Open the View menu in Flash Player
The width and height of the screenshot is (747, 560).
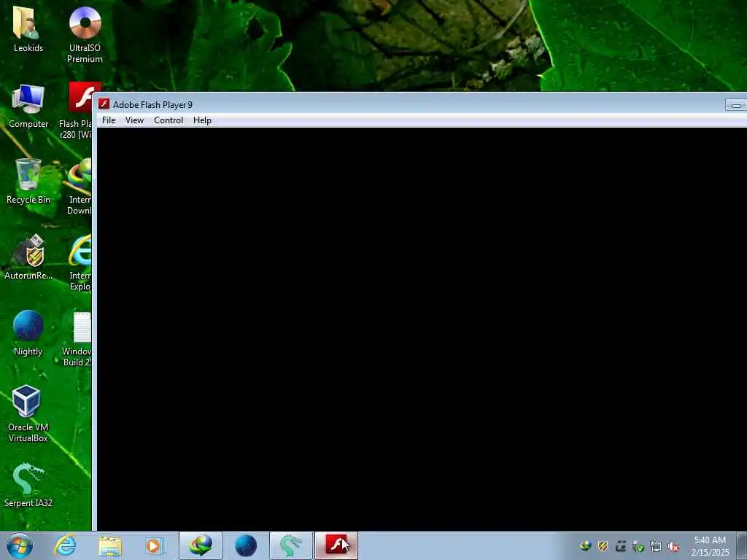(134, 120)
